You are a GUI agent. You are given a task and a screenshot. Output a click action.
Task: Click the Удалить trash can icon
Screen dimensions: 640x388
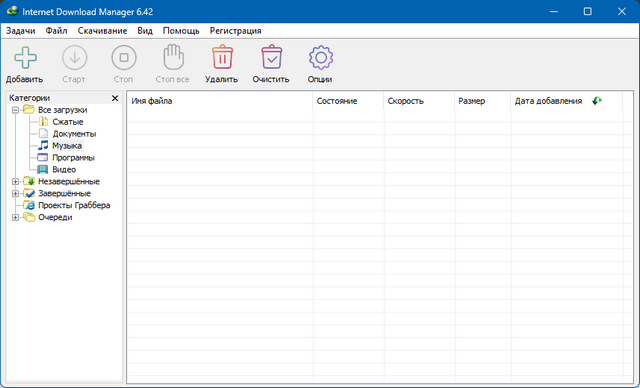(x=222, y=57)
